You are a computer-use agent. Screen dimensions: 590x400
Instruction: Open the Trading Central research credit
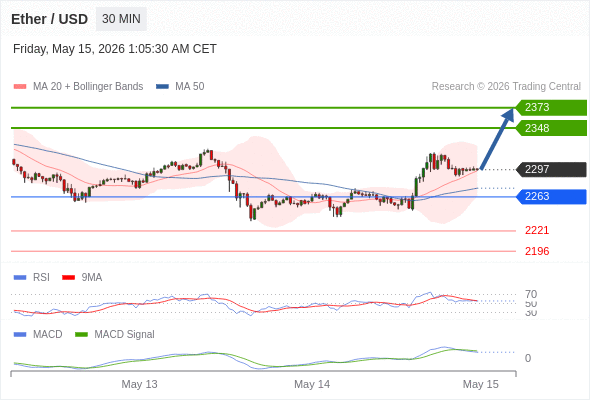coord(506,87)
